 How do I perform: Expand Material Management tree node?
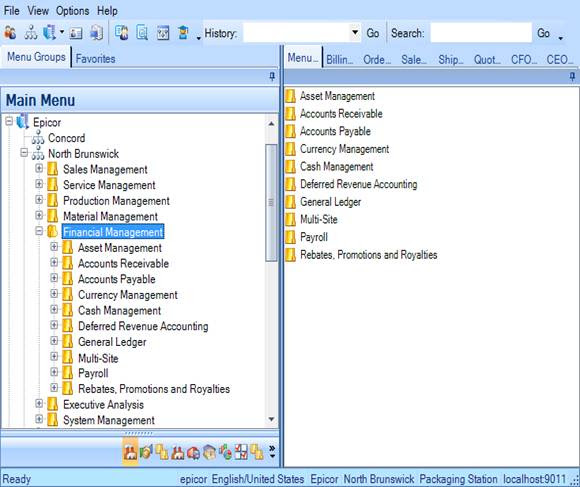(39, 215)
